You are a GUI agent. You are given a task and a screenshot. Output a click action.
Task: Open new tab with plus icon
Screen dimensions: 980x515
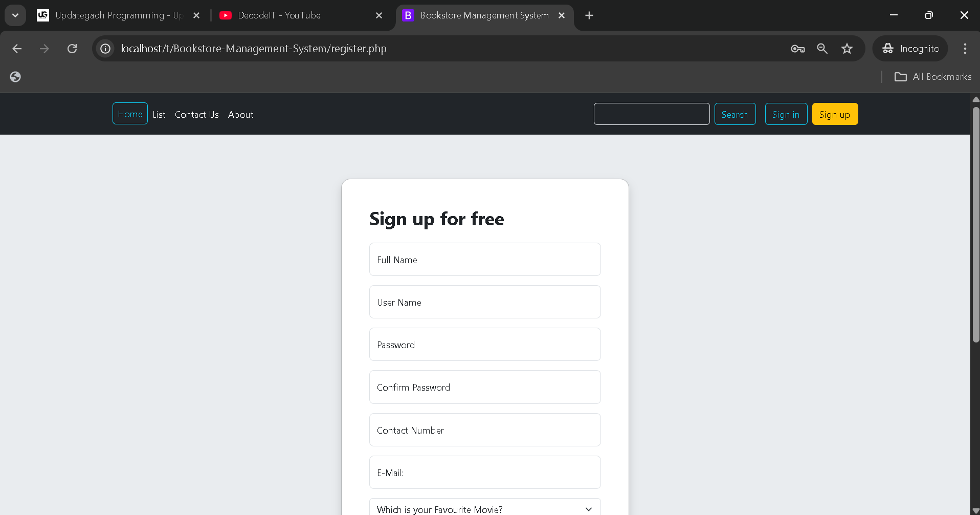[x=589, y=15]
